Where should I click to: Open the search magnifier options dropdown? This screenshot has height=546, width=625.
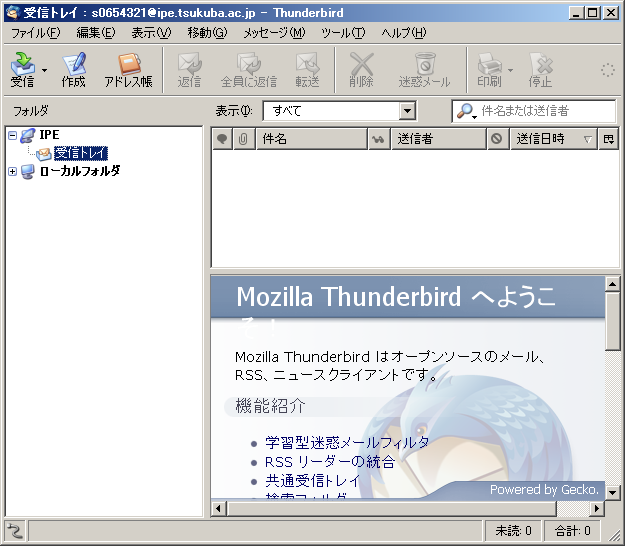466,111
